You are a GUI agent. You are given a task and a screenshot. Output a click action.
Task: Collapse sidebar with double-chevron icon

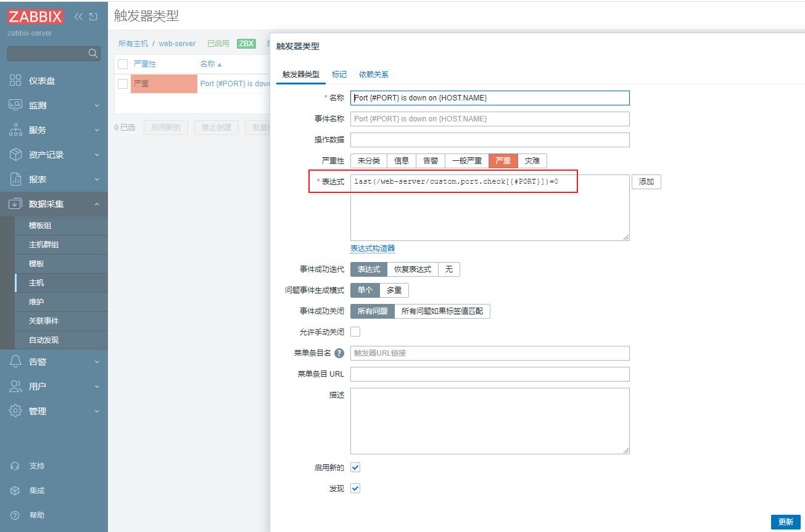pos(79,17)
